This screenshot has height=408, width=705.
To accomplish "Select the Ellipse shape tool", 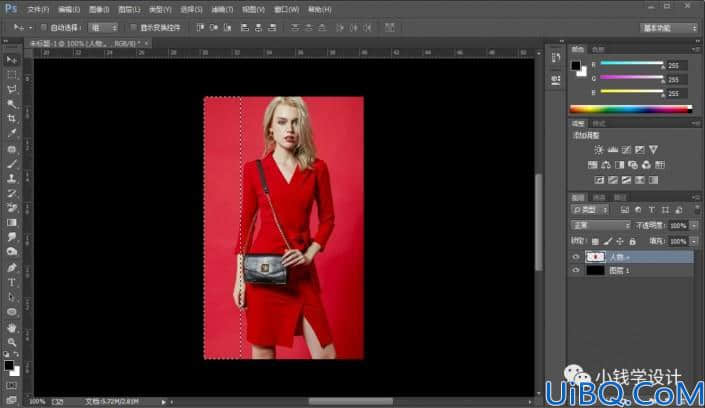I will pyautogui.click(x=12, y=312).
